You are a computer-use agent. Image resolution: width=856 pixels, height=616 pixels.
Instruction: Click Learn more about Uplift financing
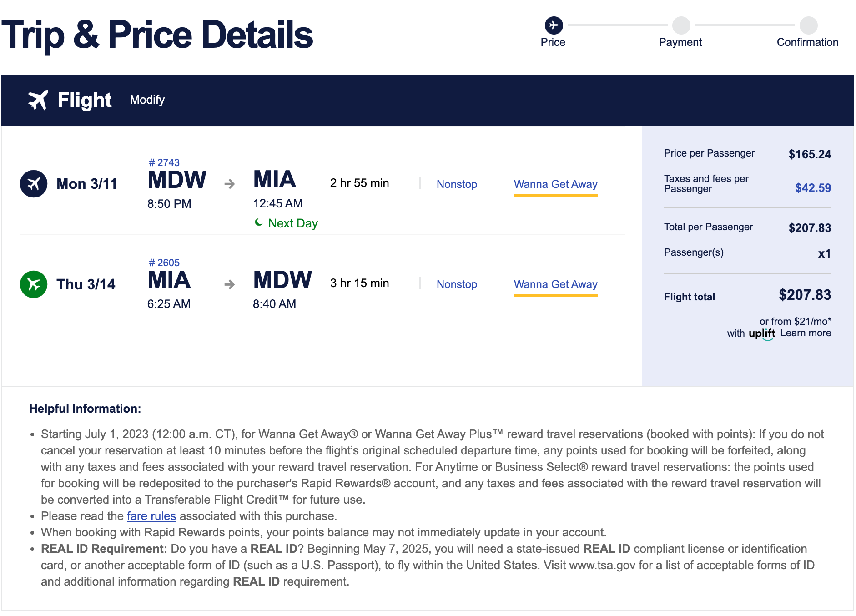[806, 333]
